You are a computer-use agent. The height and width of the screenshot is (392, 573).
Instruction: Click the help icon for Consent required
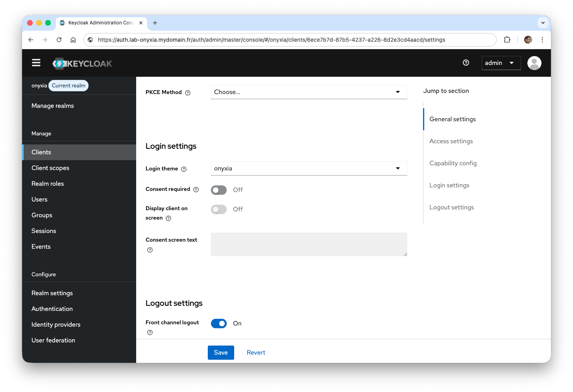pyautogui.click(x=196, y=189)
